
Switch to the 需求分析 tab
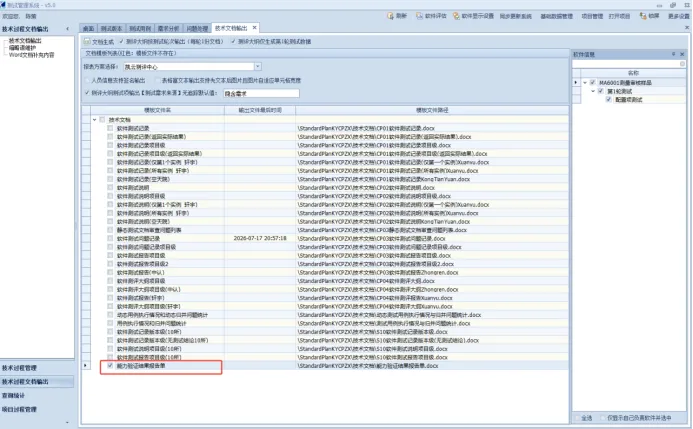coord(168,28)
